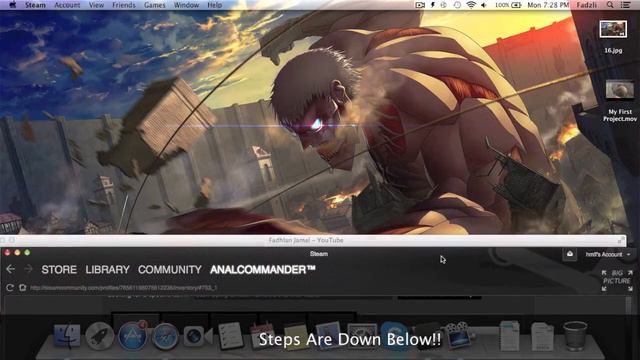Switch to the STORE tab in Steam
The width and height of the screenshot is (640, 360).
pos(59,270)
